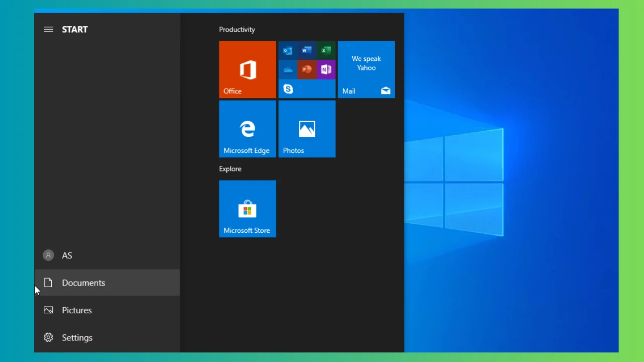Open the Pictures menu entry label
The image size is (644, 362).
pyautogui.click(x=77, y=310)
